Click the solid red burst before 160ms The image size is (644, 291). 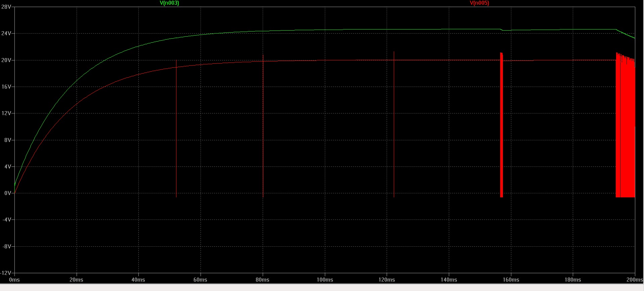(x=502, y=125)
